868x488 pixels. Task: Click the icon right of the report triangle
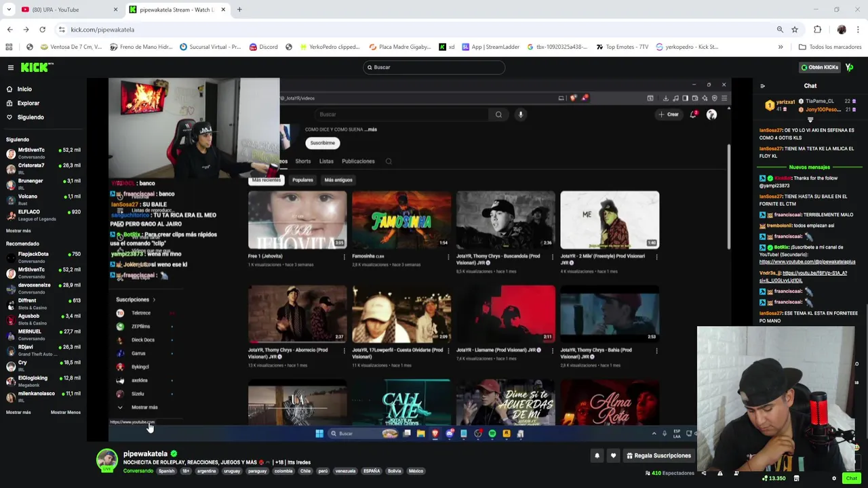point(736,473)
